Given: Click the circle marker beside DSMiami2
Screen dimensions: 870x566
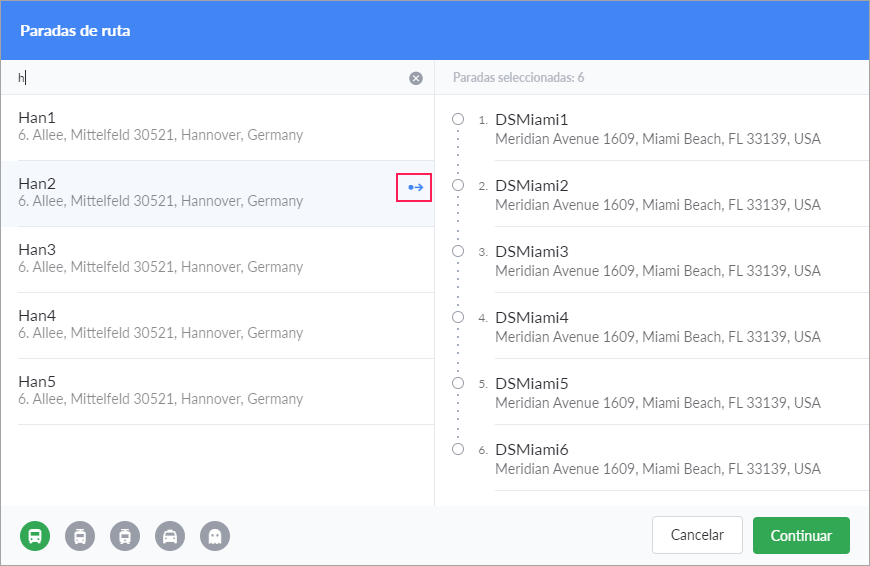Looking at the screenshot, I should (x=458, y=185).
